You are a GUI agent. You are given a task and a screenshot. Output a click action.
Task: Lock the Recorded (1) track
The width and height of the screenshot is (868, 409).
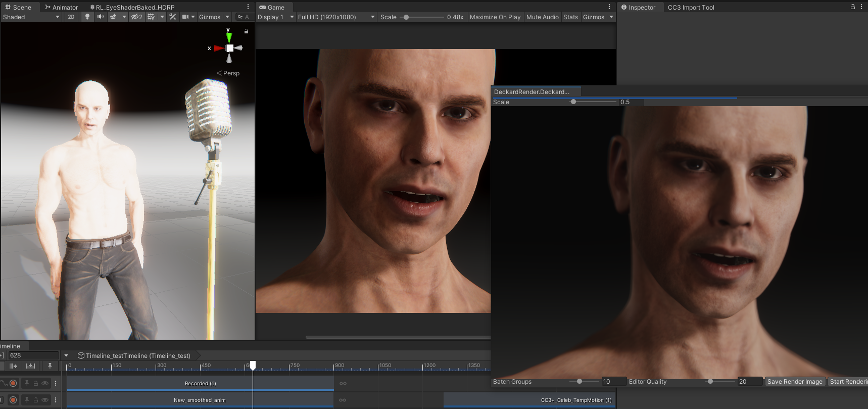[36, 383]
